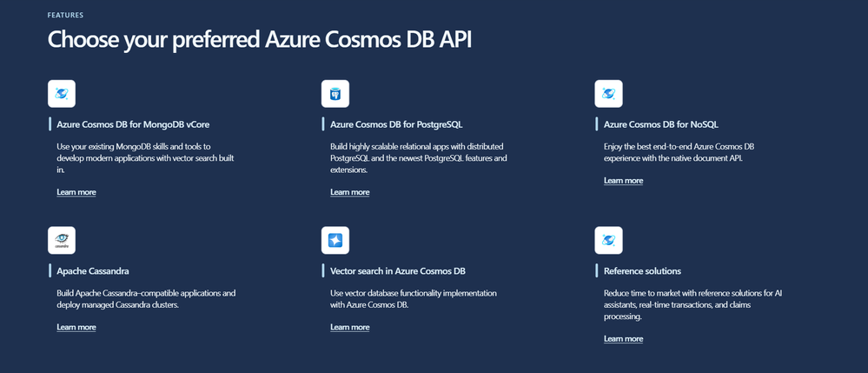Viewport: 868px width, 373px height.
Task: Open Learn more under Reference solutions
Action: [623, 339]
